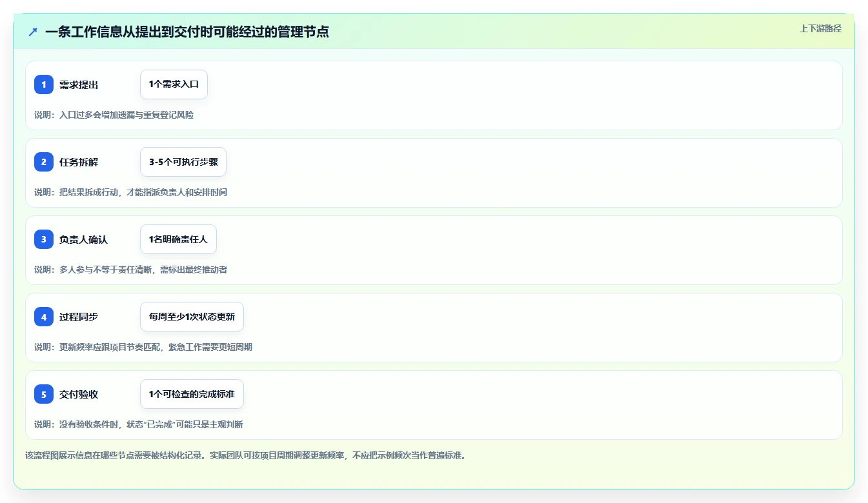Image resolution: width=868 pixels, height=503 pixels.
Task: Click the note 入口过多会增加遗漏与重复登记风险
Action: 114,115
